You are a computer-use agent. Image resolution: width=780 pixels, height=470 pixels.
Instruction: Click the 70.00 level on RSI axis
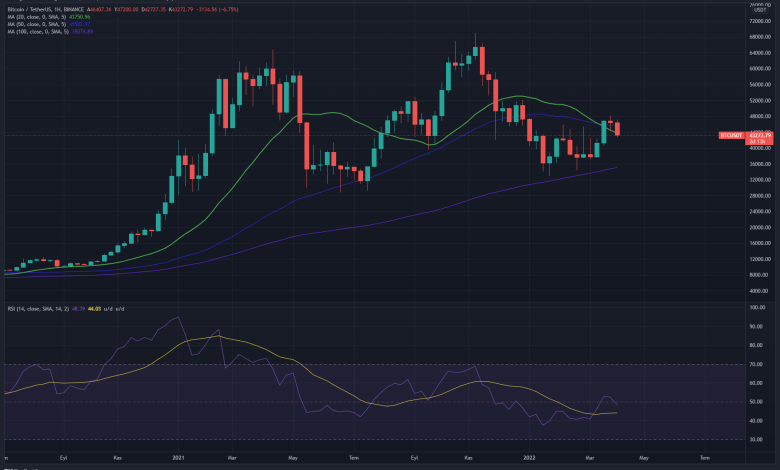759,365
